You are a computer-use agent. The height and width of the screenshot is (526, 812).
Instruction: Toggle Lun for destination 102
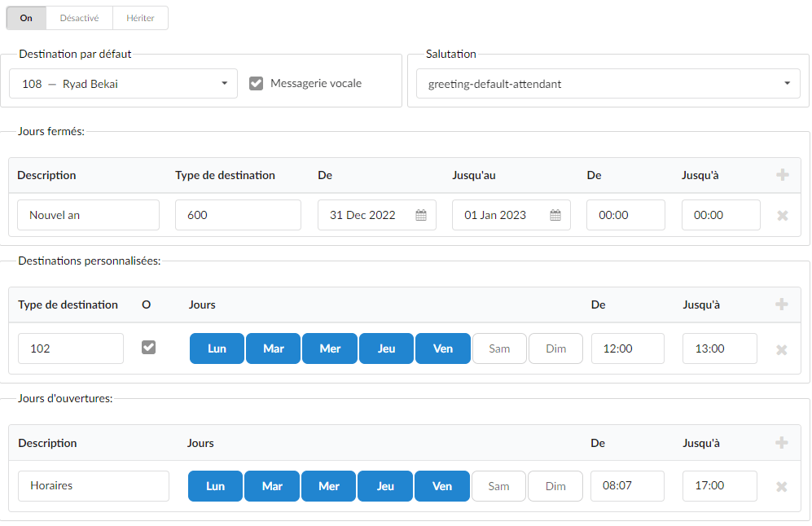click(x=217, y=348)
